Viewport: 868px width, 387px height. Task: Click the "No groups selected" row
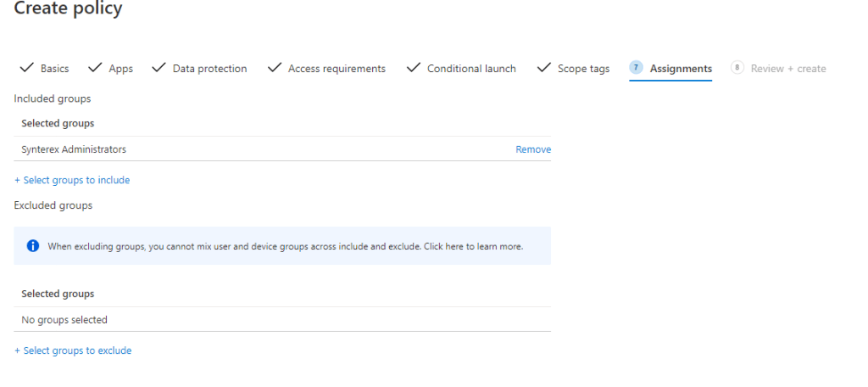click(64, 320)
